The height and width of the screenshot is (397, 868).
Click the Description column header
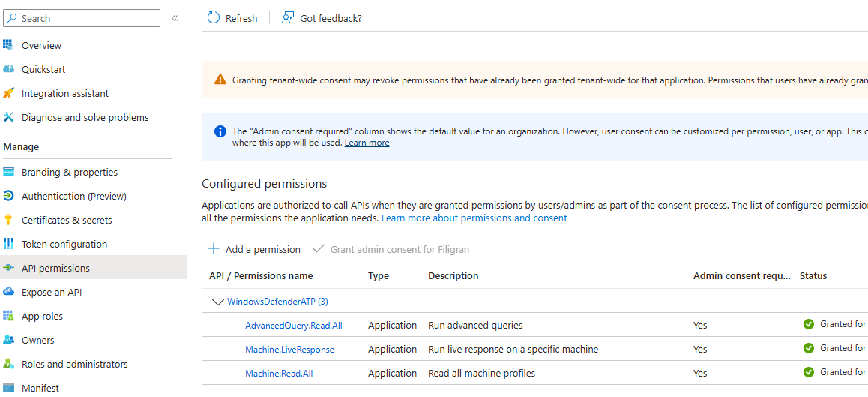coord(453,275)
